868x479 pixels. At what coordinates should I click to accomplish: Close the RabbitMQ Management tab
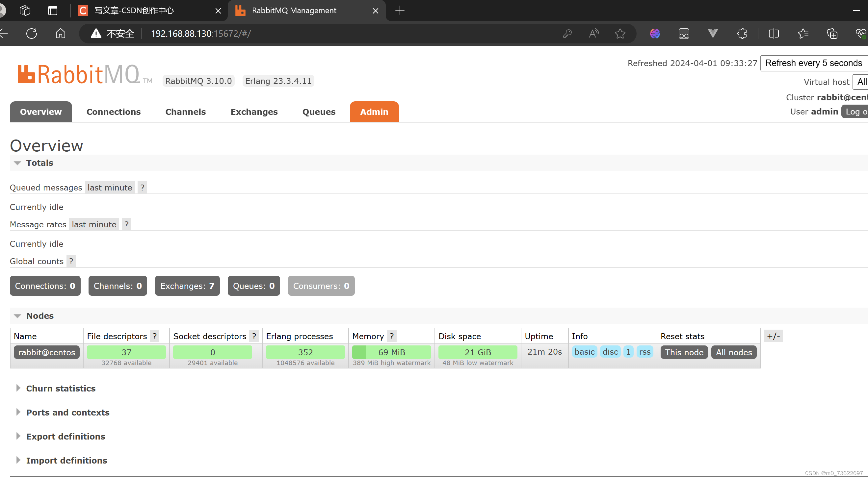pos(375,11)
